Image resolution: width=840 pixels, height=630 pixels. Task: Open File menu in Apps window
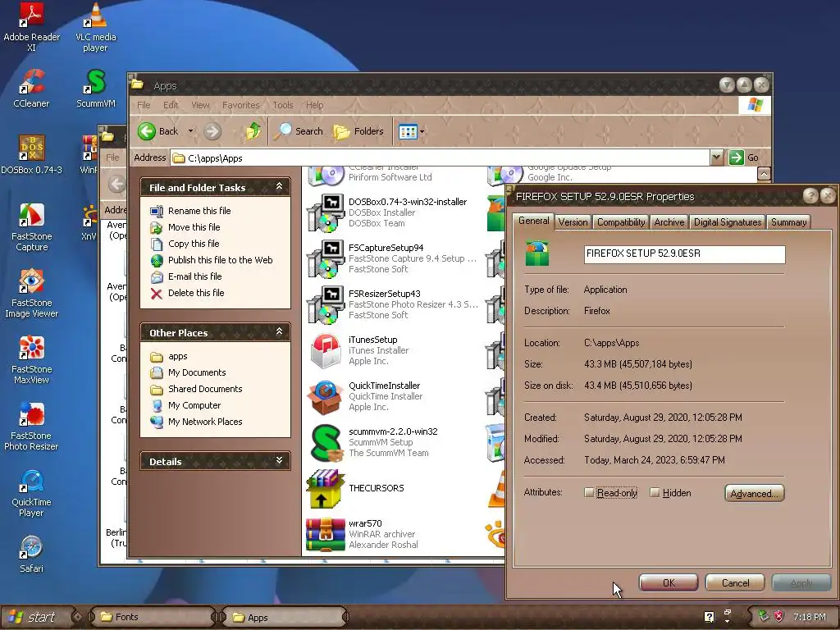[x=144, y=105]
